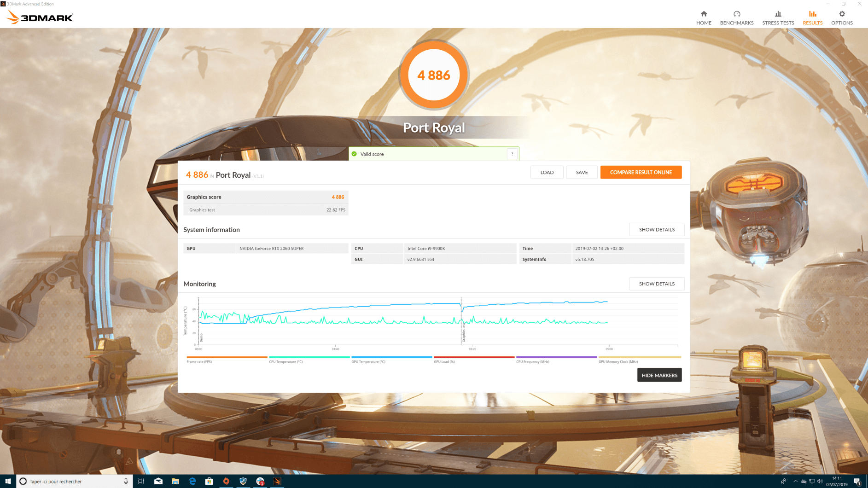Viewport: 868px width, 488px height.
Task: Select the SystemInfo version v5.18.705
Action: pos(584,260)
